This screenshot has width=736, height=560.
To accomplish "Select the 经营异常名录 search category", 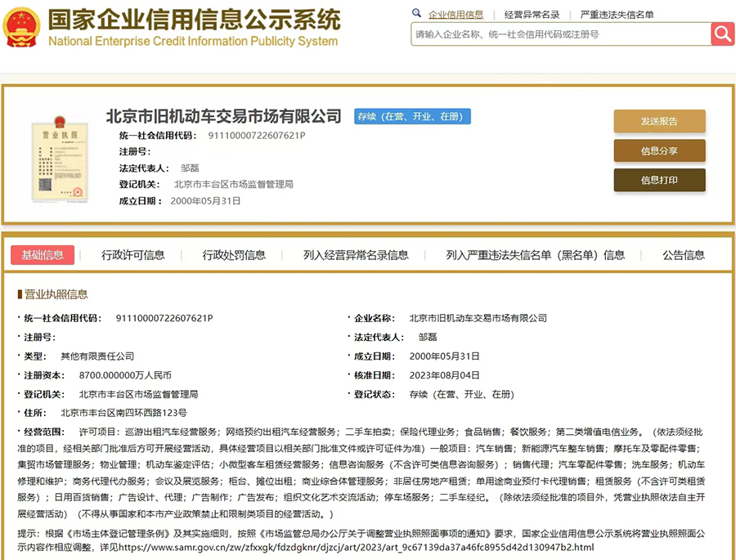I will tap(532, 15).
